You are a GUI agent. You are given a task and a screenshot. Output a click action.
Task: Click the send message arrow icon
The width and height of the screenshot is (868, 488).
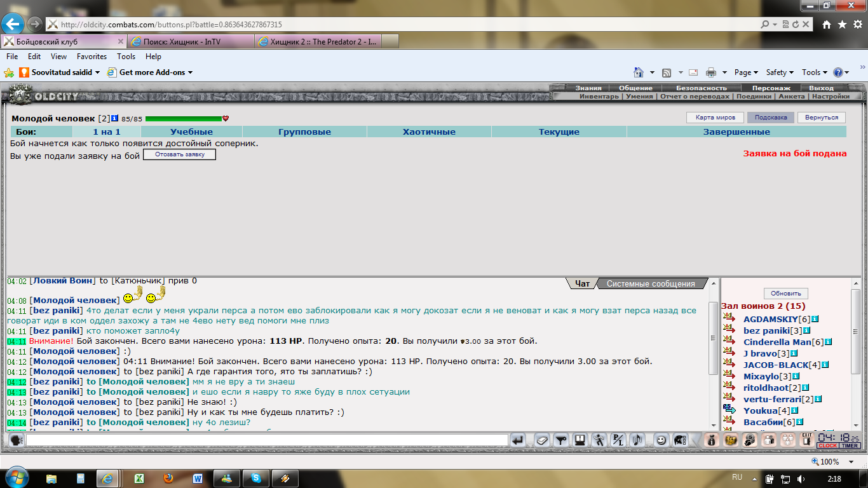(x=519, y=440)
